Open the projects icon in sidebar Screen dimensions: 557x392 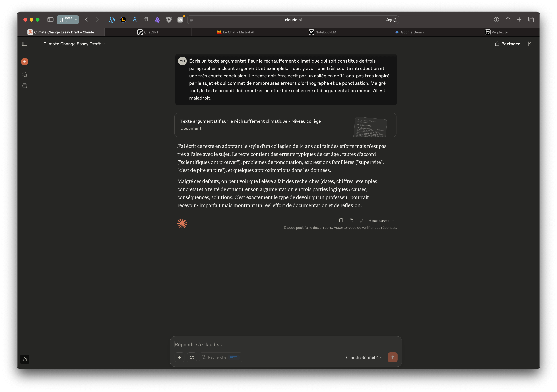click(x=25, y=86)
